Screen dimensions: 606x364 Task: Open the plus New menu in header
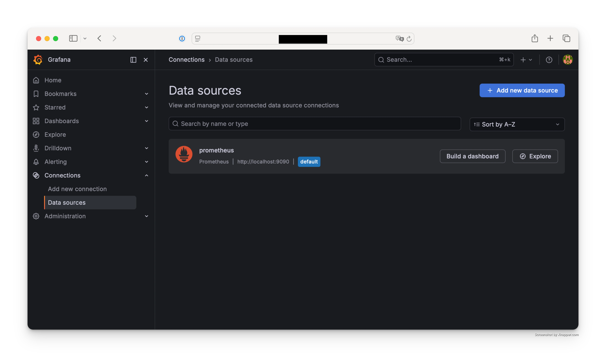[526, 60]
